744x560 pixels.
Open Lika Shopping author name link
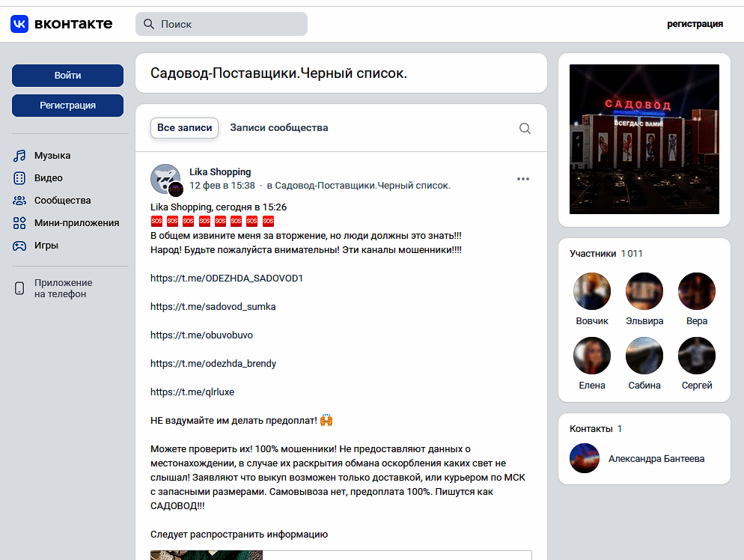coord(220,171)
